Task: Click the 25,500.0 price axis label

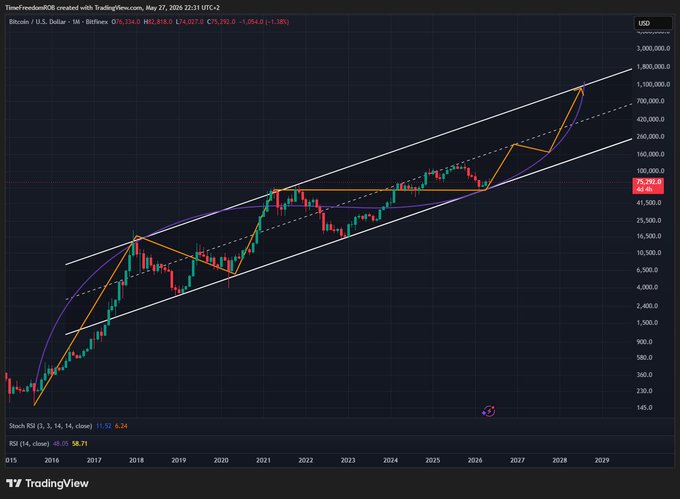Action: click(x=649, y=221)
